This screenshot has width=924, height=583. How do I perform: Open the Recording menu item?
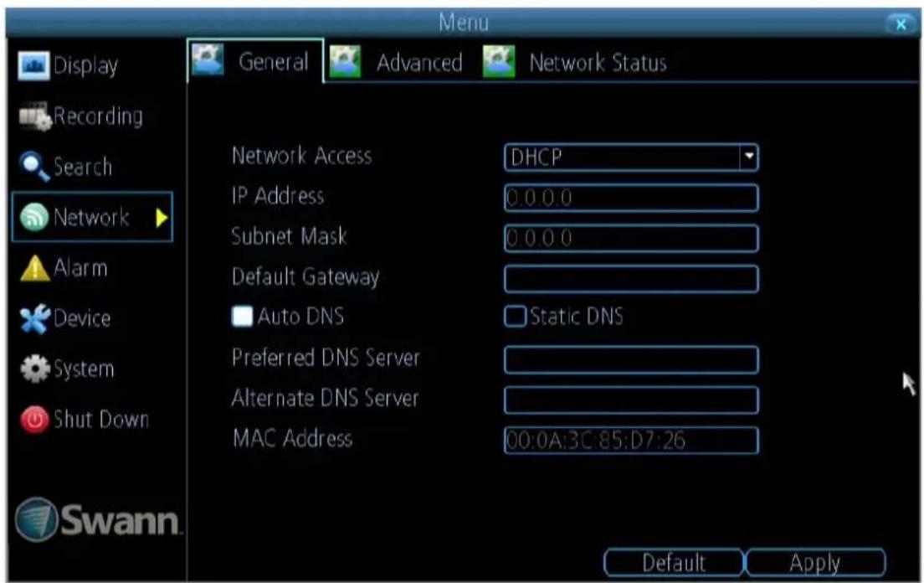(81, 116)
